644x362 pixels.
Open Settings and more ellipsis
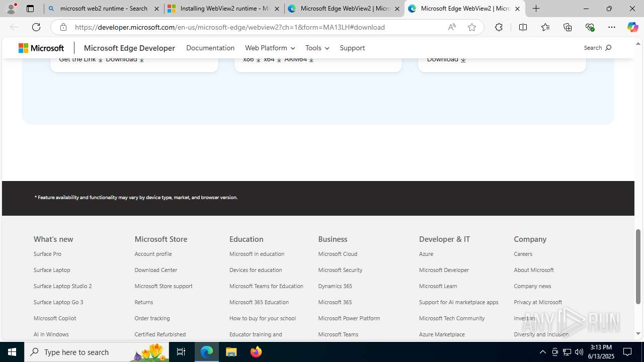pyautogui.click(x=612, y=27)
